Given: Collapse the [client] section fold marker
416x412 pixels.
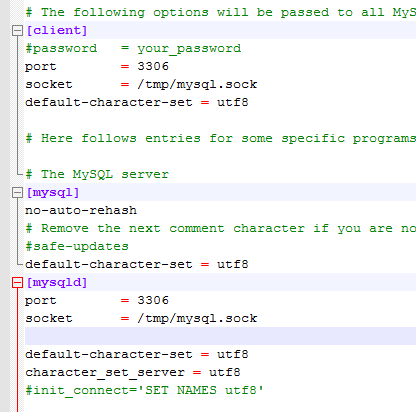Looking at the screenshot, I should pos(17,31).
